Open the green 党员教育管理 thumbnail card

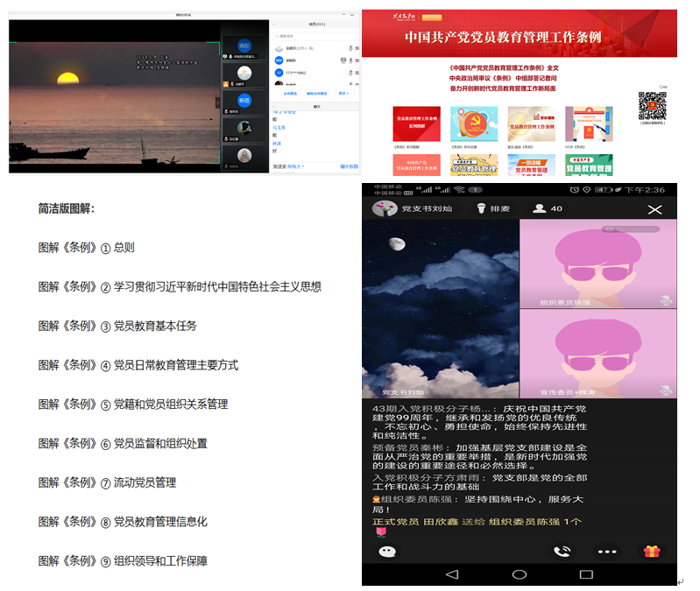coord(589,165)
